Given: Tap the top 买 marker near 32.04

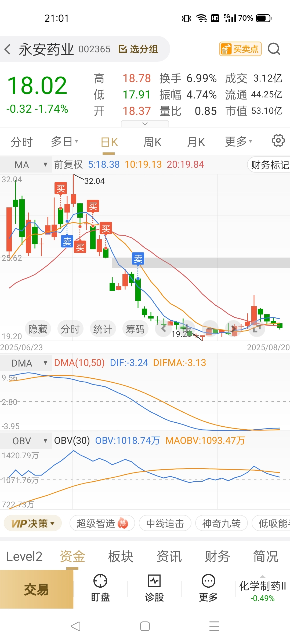Looking at the screenshot, I should point(61,189).
